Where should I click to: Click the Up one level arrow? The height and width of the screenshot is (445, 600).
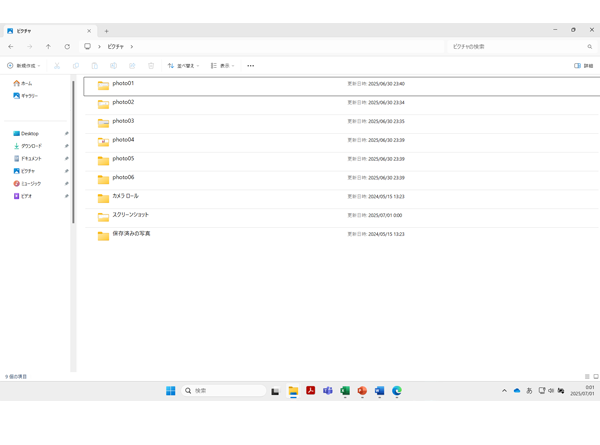48,47
